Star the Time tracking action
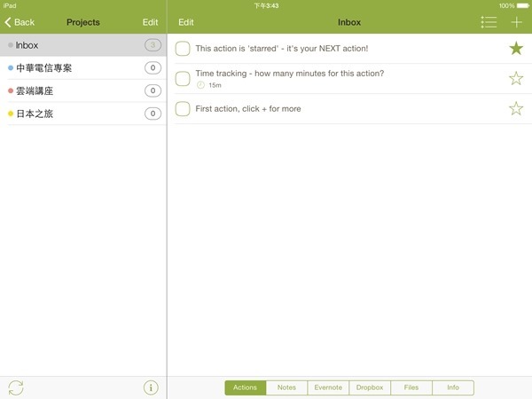532x399 pixels. point(516,78)
